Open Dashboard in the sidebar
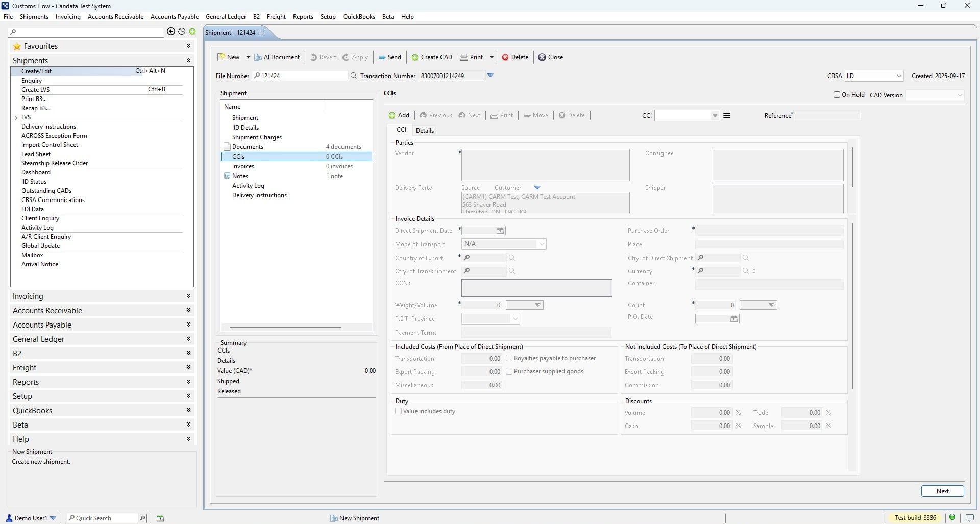Image resolution: width=980 pixels, height=524 pixels. click(x=36, y=172)
